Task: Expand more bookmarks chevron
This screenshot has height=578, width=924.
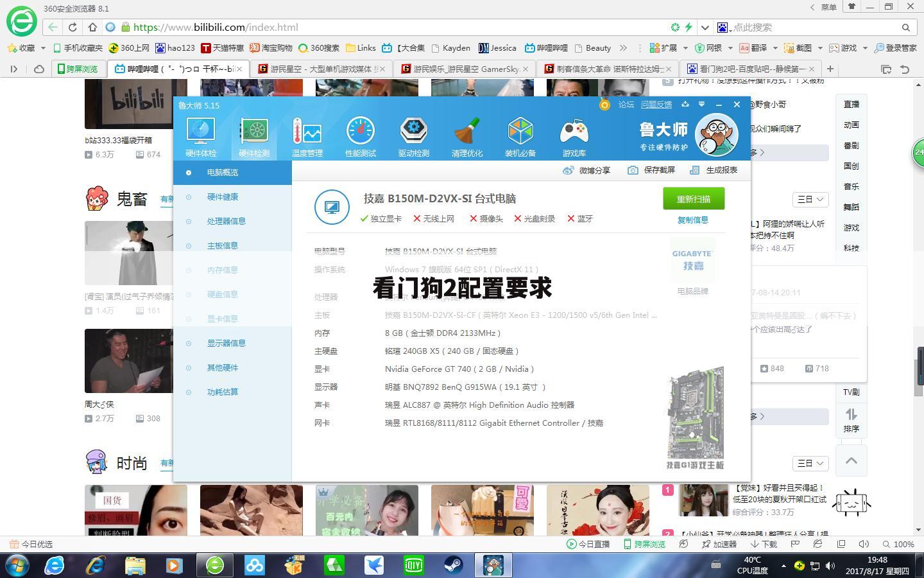Action: click(x=622, y=48)
